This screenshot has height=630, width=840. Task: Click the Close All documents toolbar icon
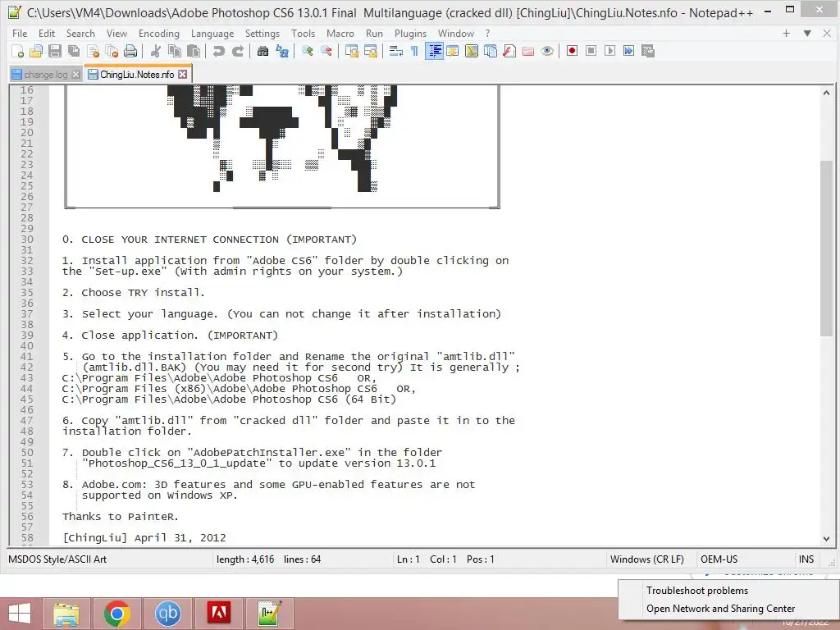point(112,51)
